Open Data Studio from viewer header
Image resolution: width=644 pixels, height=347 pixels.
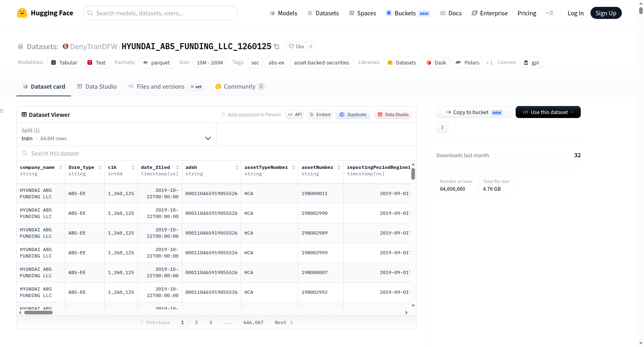point(393,114)
